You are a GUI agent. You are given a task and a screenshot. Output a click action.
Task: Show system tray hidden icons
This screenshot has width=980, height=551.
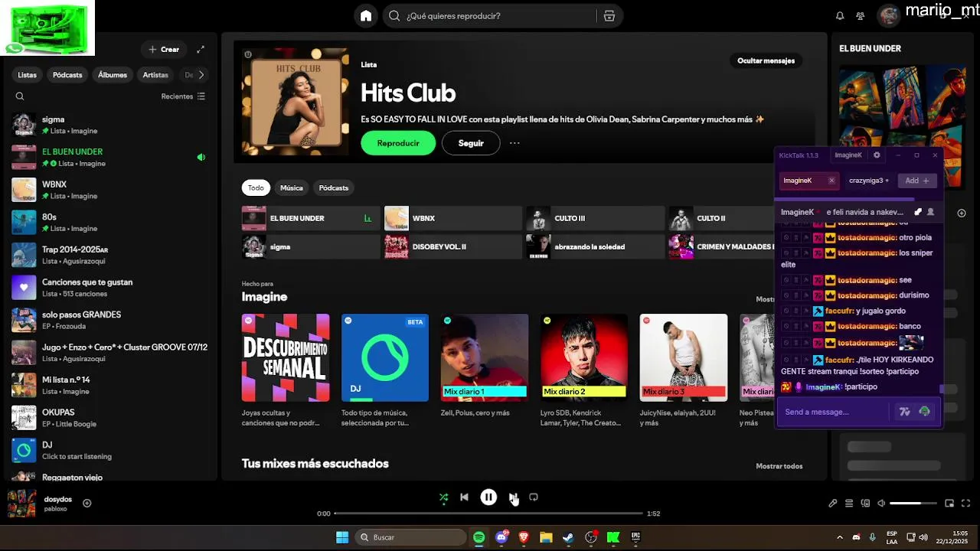tap(840, 537)
